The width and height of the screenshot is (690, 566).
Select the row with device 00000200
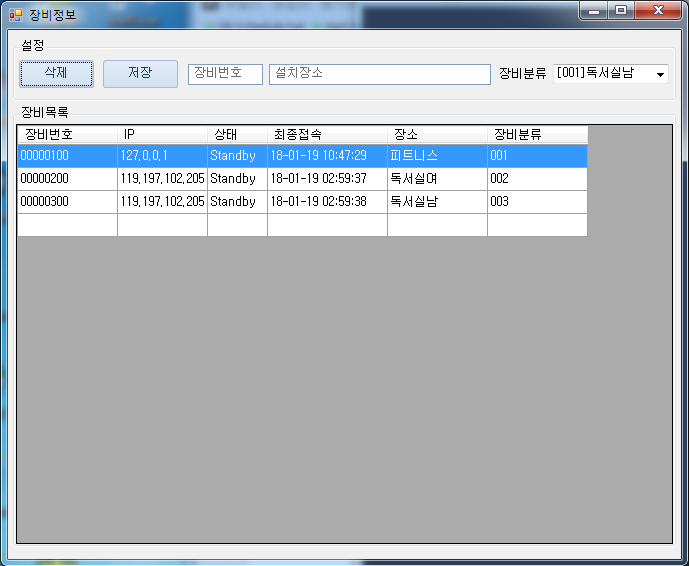point(67,179)
